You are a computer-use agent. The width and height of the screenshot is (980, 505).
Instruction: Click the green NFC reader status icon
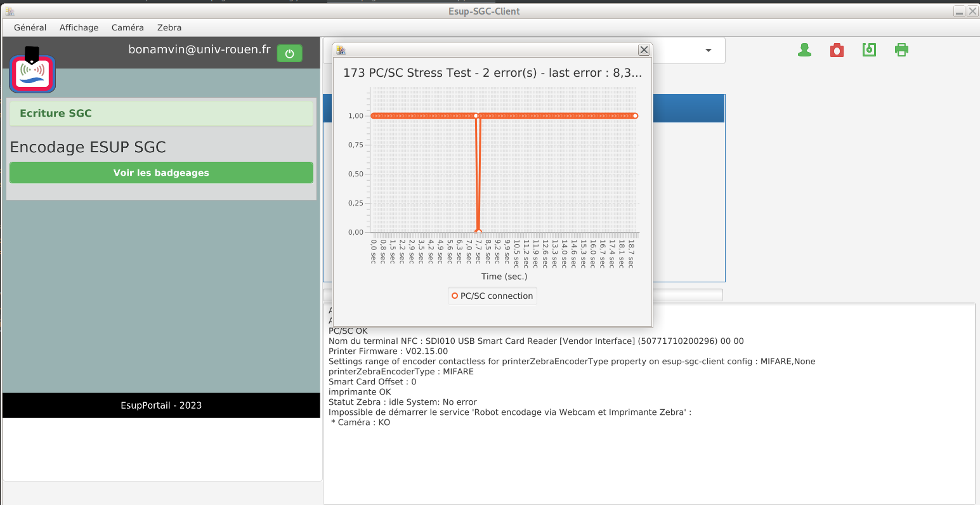pyautogui.click(x=869, y=50)
